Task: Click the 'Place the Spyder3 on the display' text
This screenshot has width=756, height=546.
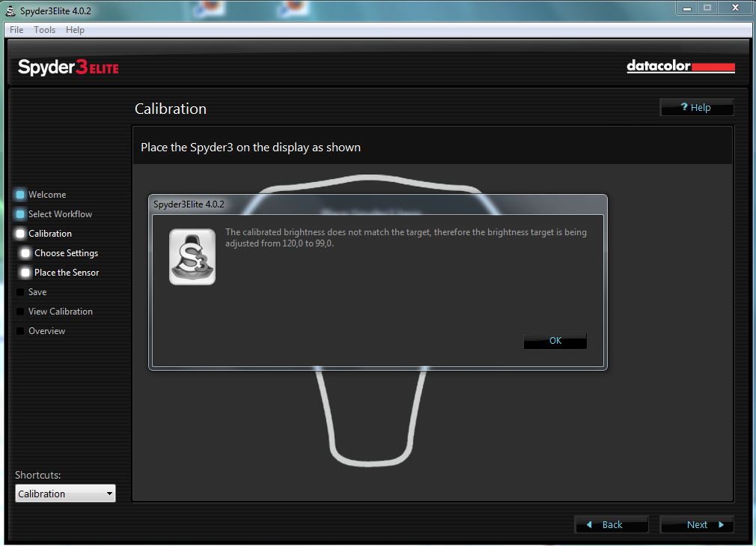Action: click(x=251, y=147)
